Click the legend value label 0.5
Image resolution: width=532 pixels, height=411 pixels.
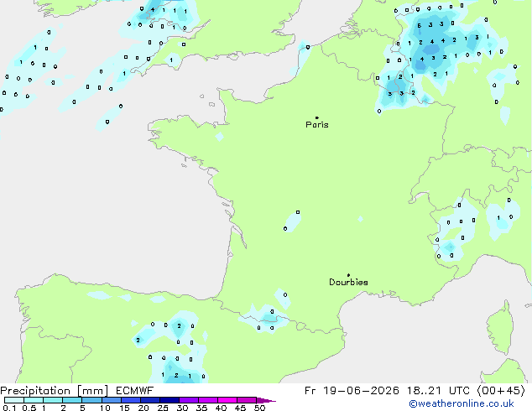coord(29,408)
